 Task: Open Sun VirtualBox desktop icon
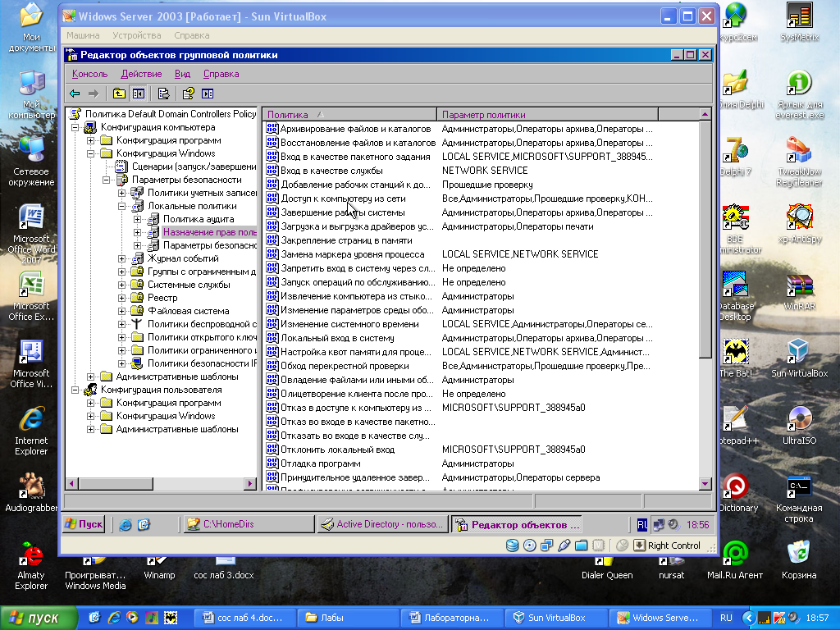click(x=799, y=358)
